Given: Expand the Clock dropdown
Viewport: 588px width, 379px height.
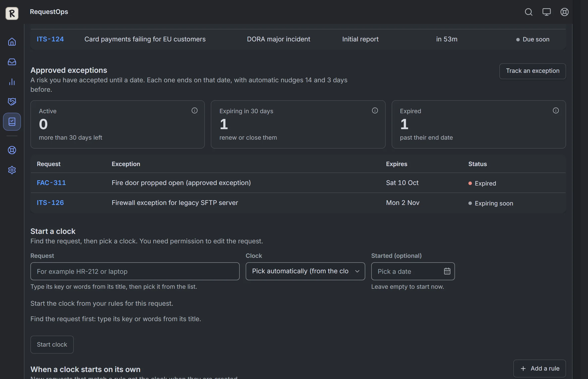Looking at the screenshot, I should [305, 271].
